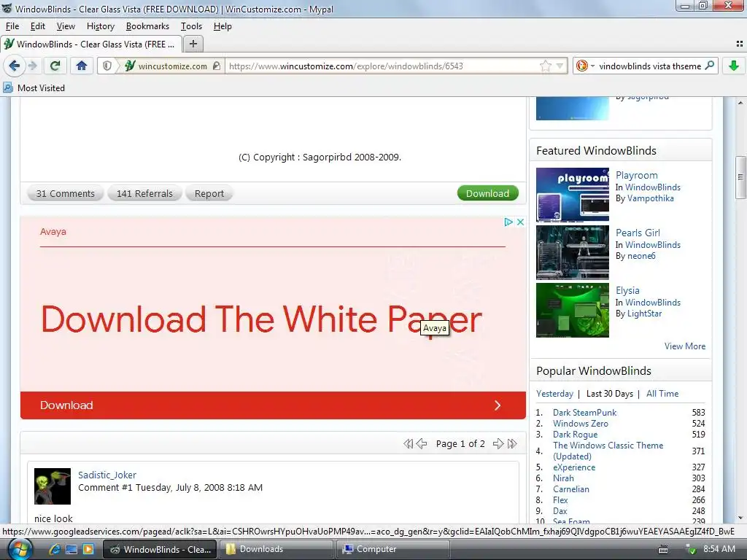Open Dark SteamPunk skin link
The height and width of the screenshot is (560, 747).
pyautogui.click(x=584, y=413)
